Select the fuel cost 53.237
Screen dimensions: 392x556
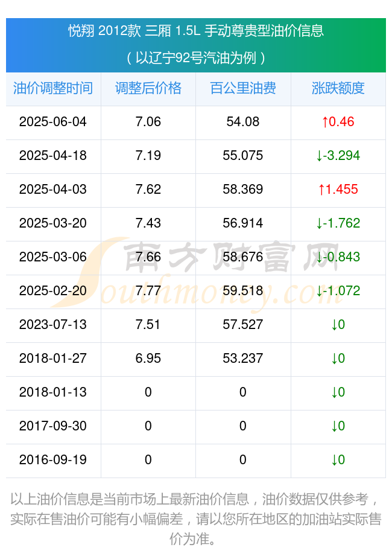[243, 358]
